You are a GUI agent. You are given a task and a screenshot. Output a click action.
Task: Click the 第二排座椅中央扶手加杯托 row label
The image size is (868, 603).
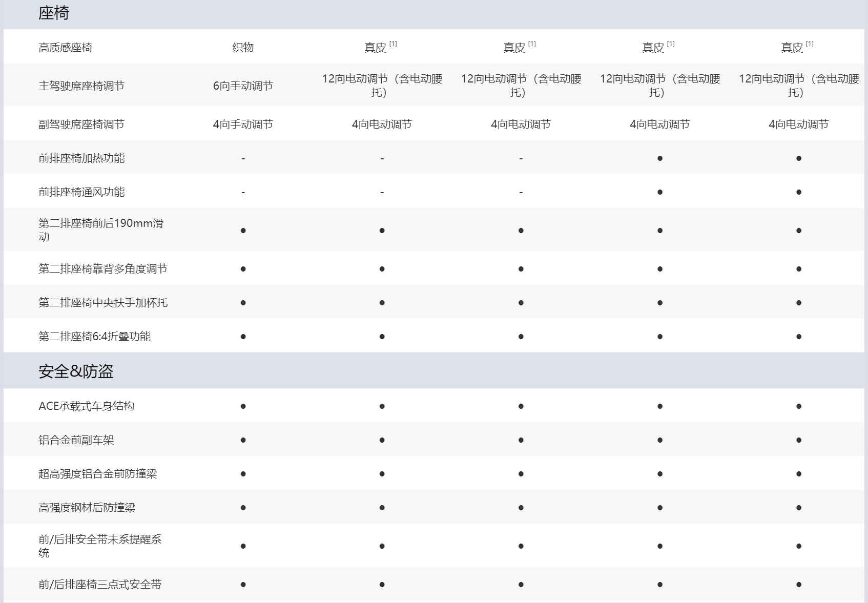click(x=103, y=302)
